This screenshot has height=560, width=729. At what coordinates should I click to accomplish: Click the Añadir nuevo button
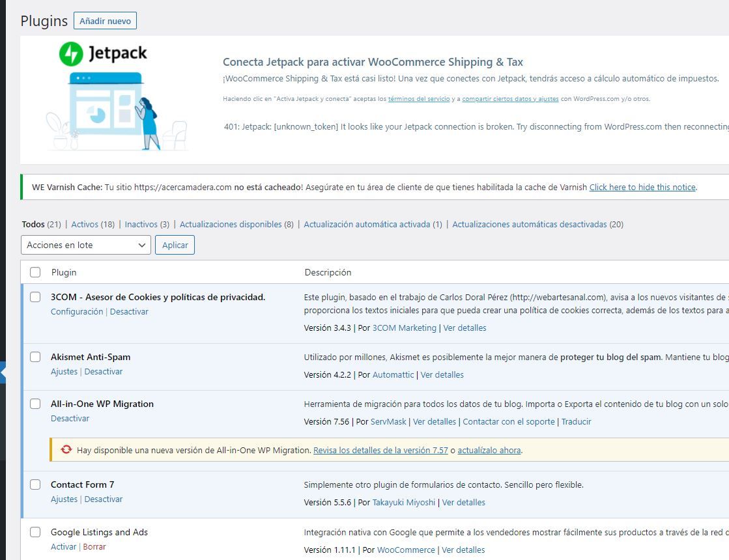(105, 21)
